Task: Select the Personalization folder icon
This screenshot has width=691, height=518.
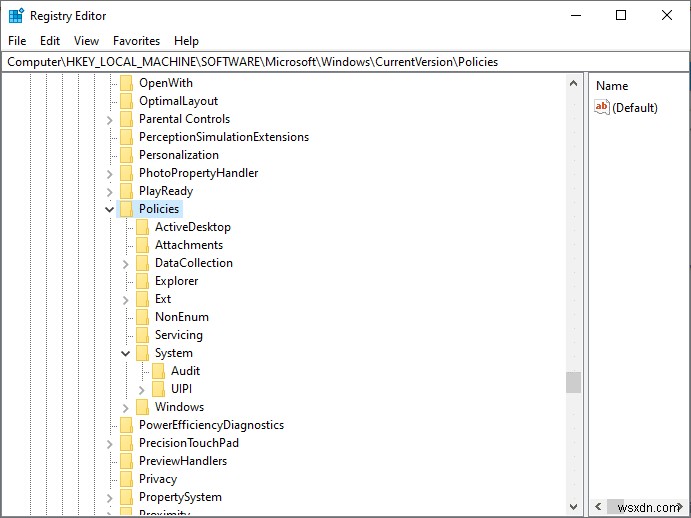Action: click(x=126, y=155)
